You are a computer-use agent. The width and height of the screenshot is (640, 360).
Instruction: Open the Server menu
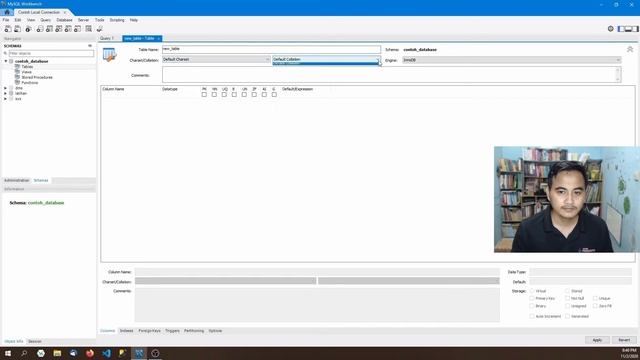pyautogui.click(x=83, y=20)
